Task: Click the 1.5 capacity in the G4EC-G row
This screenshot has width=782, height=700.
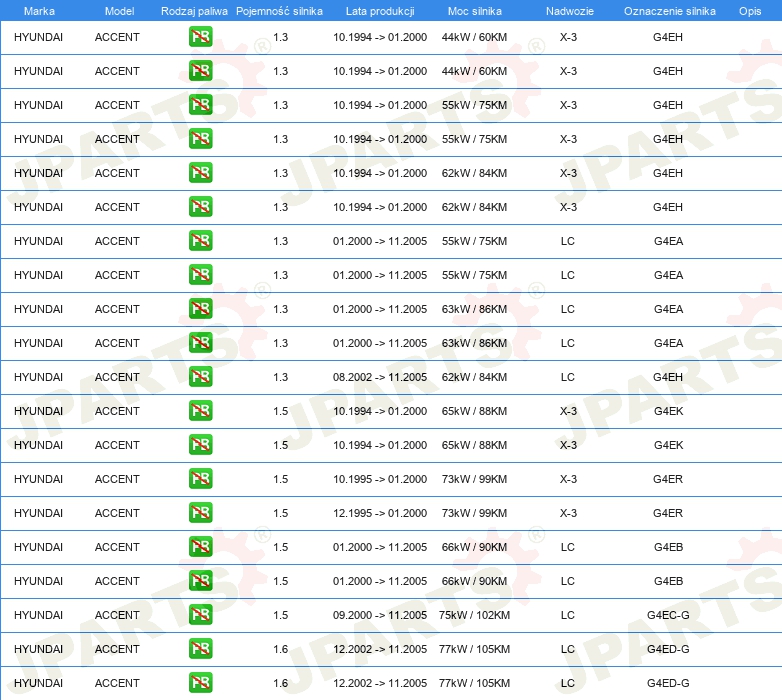Action: coord(280,615)
